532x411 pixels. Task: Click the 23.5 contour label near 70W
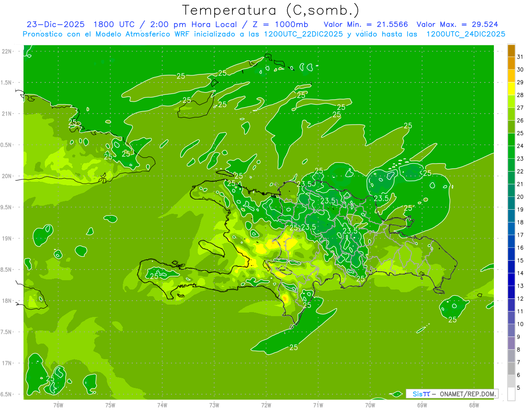pos(381,198)
